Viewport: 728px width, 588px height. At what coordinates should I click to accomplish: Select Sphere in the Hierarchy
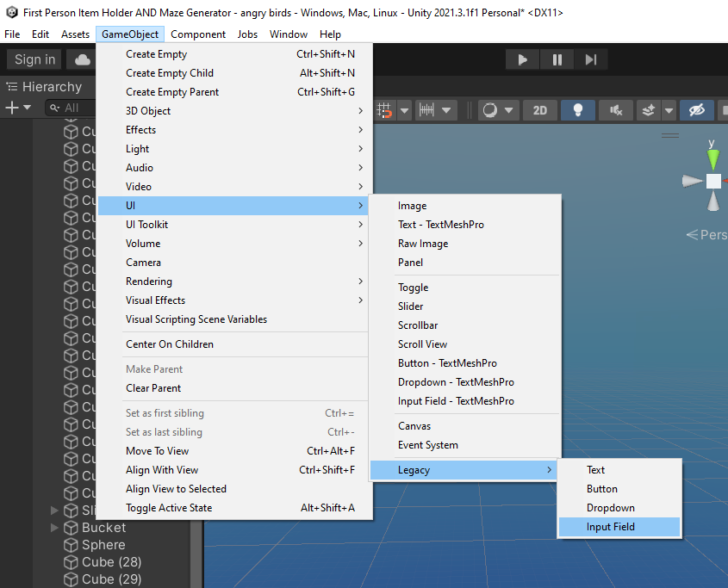coord(103,545)
